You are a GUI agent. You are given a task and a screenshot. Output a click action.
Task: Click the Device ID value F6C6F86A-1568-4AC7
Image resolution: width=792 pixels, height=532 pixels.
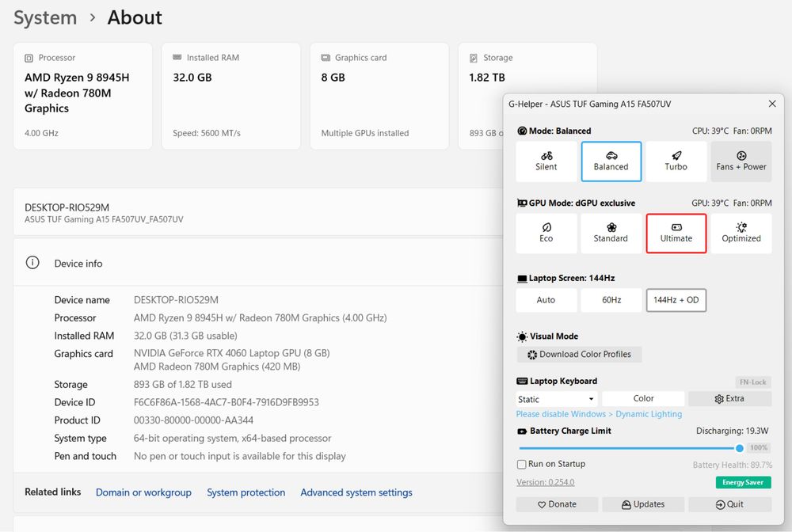point(227,402)
